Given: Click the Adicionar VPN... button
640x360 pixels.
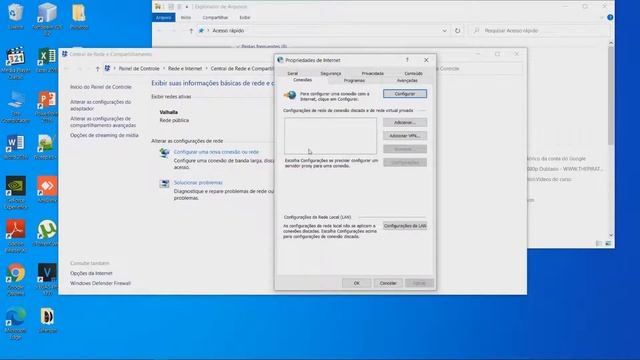Looking at the screenshot, I should coord(405,136).
